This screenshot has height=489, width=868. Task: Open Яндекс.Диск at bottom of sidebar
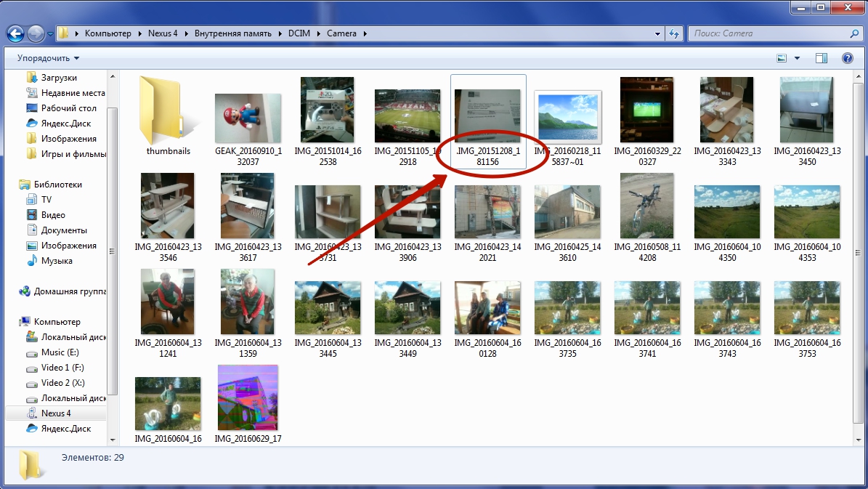tap(66, 429)
